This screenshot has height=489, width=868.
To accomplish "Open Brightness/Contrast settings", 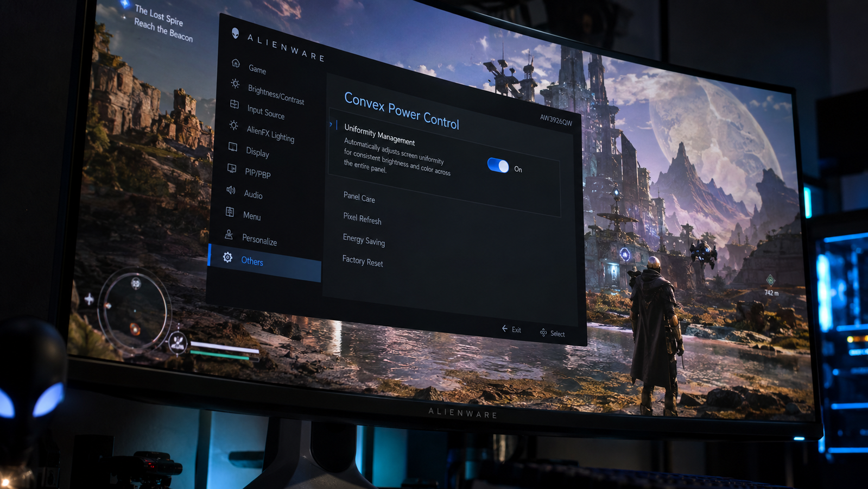I will [276, 95].
